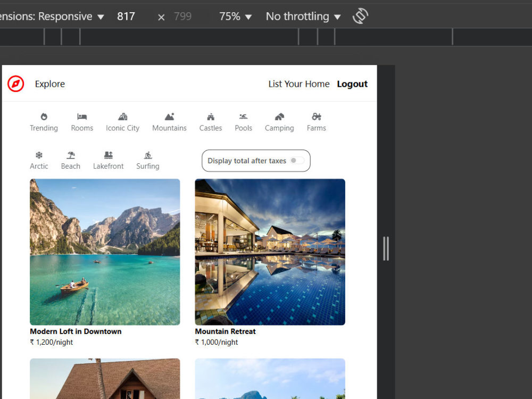Click the Iconic City category label

[122, 128]
